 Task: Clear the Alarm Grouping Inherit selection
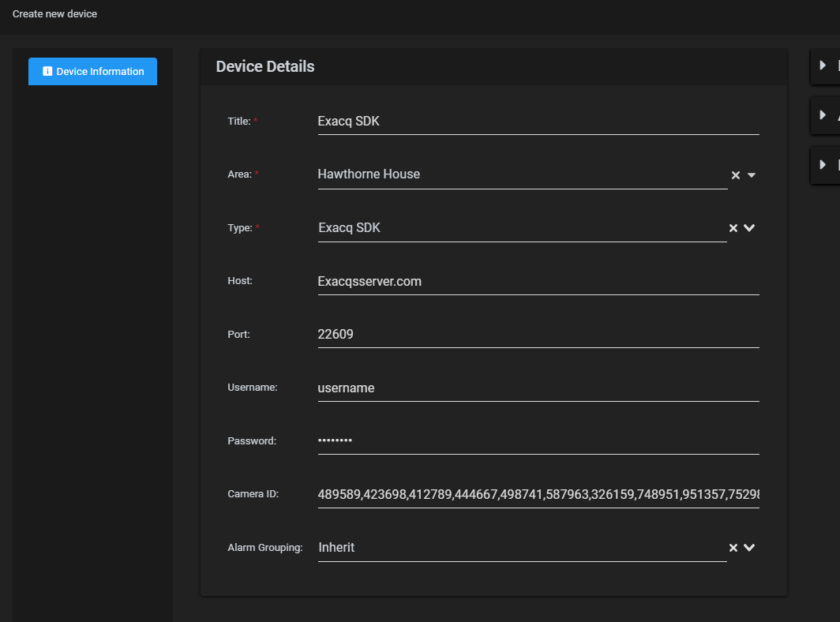click(x=733, y=548)
